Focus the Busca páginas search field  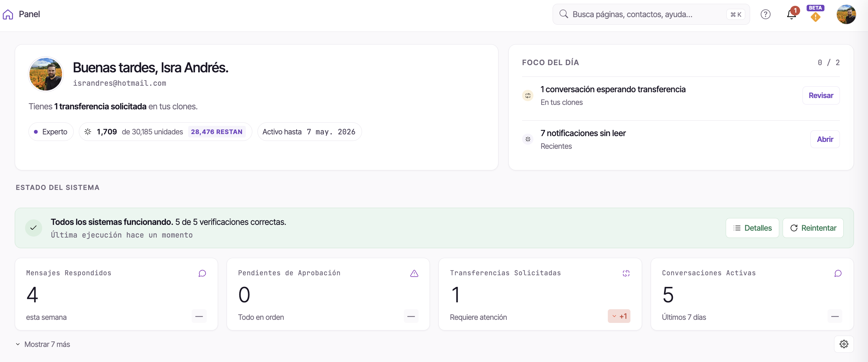pyautogui.click(x=651, y=14)
